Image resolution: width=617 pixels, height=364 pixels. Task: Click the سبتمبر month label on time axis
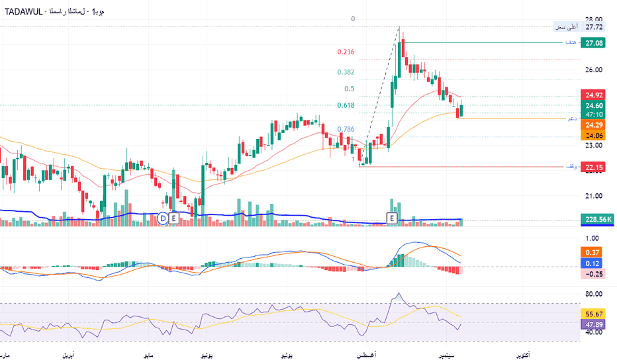click(447, 355)
